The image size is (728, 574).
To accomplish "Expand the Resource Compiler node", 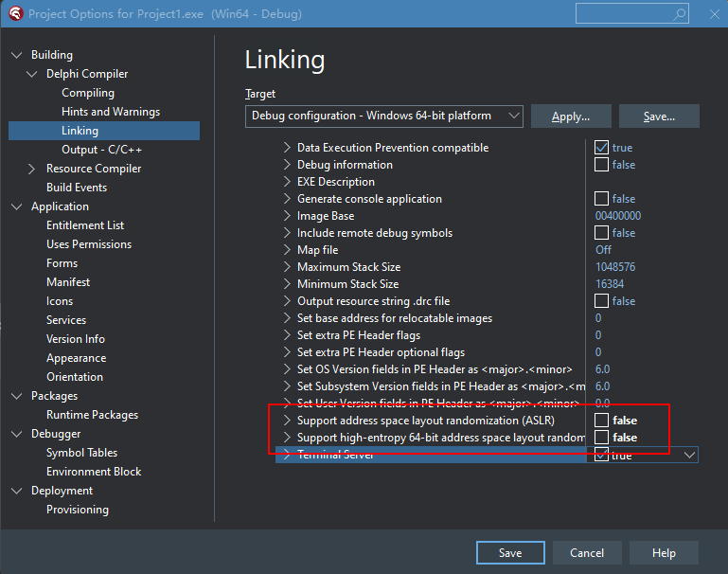I will (32, 169).
